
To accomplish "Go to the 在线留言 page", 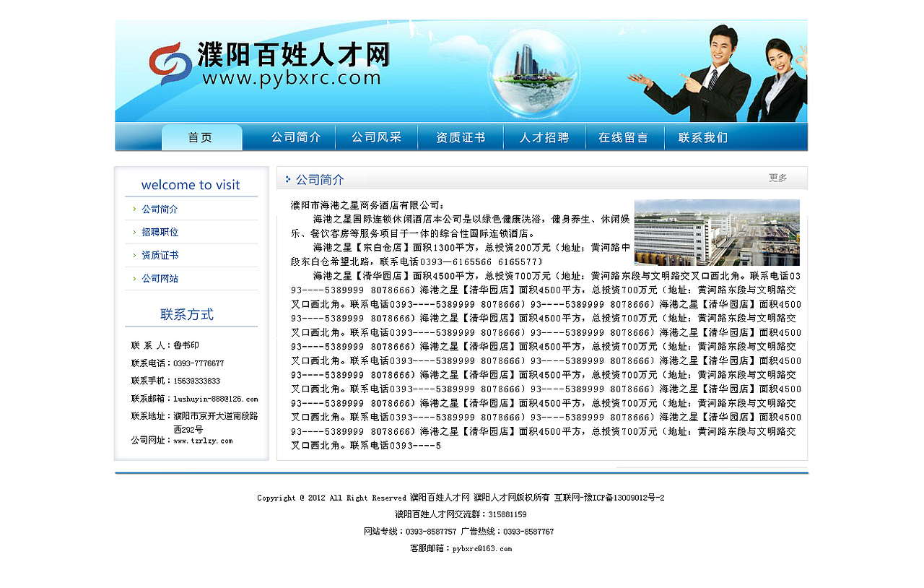I will [x=624, y=137].
